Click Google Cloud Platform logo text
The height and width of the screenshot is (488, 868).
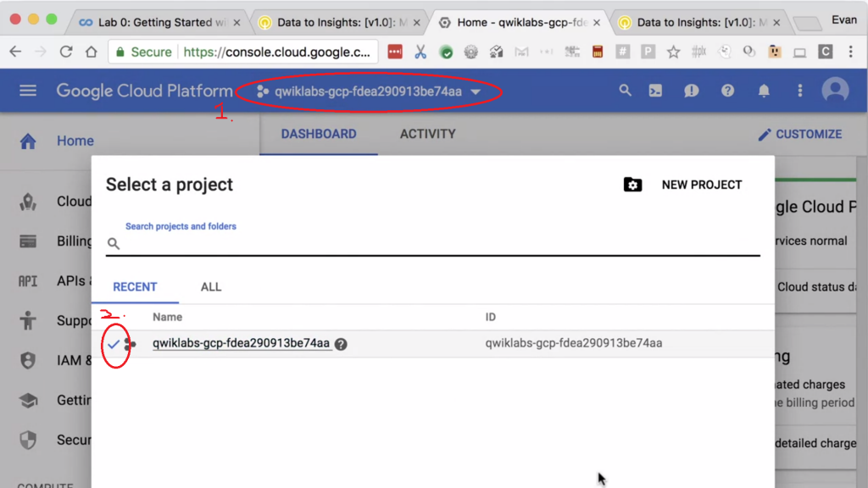coord(144,91)
